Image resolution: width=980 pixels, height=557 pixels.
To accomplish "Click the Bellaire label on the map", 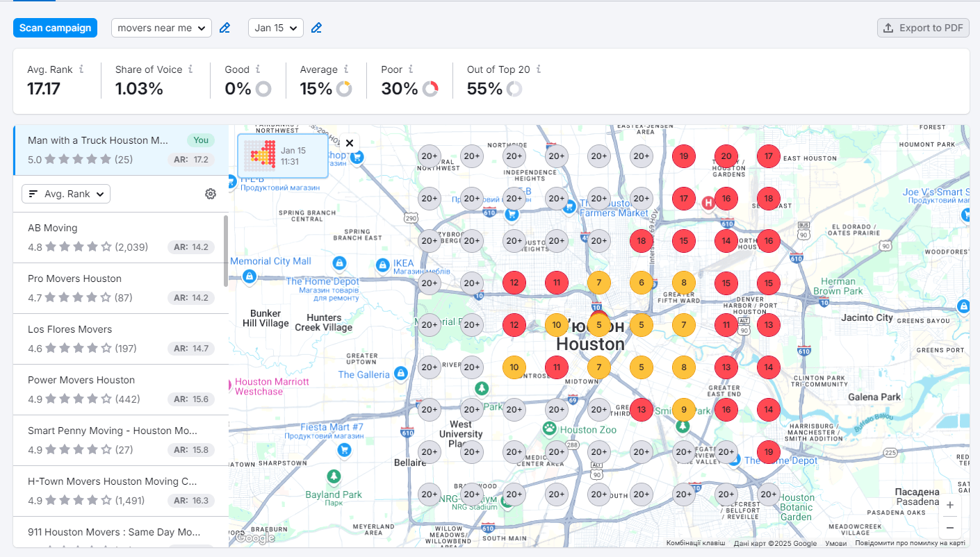I will [x=409, y=463].
